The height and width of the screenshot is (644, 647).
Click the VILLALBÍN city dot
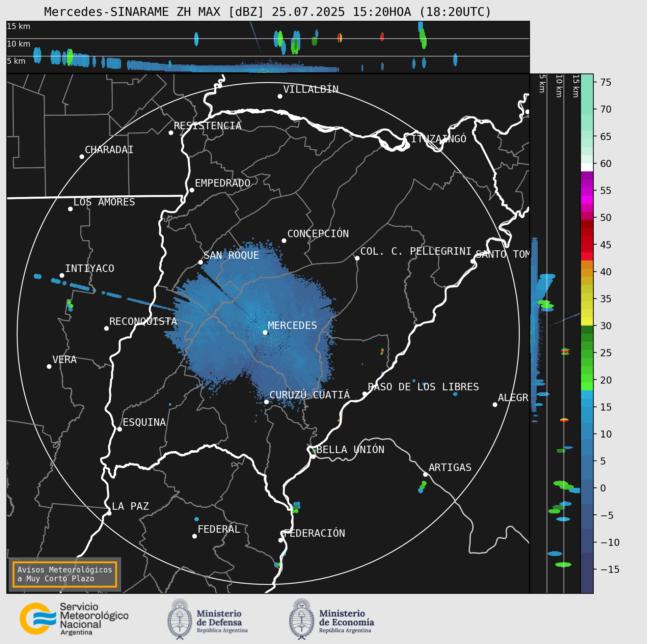point(280,96)
